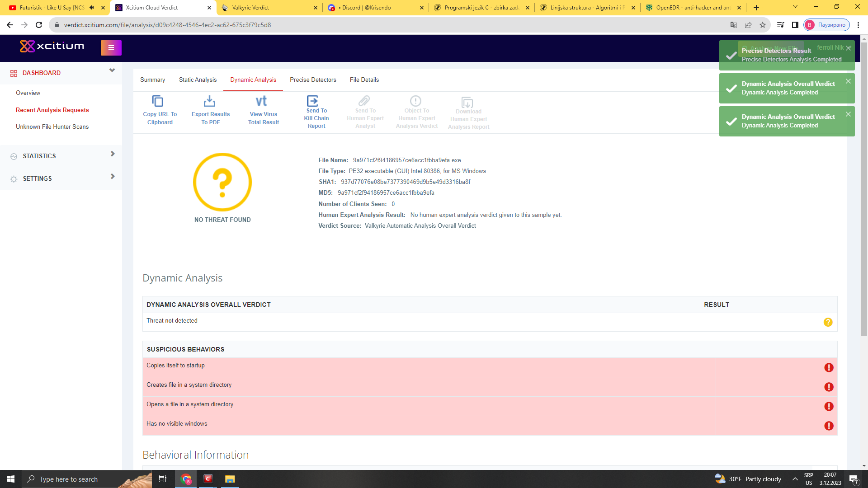Open the Precise Detectors tab
Viewport: 868px width, 488px height.
click(x=313, y=80)
